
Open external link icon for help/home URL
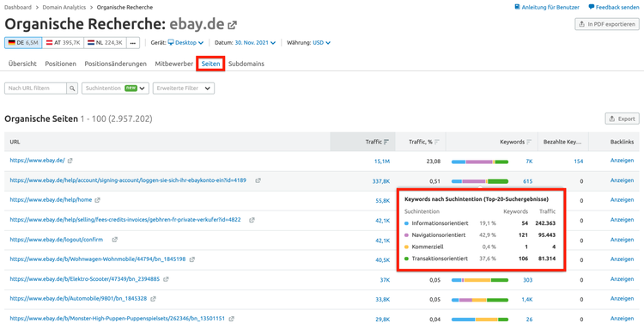[x=97, y=200]
